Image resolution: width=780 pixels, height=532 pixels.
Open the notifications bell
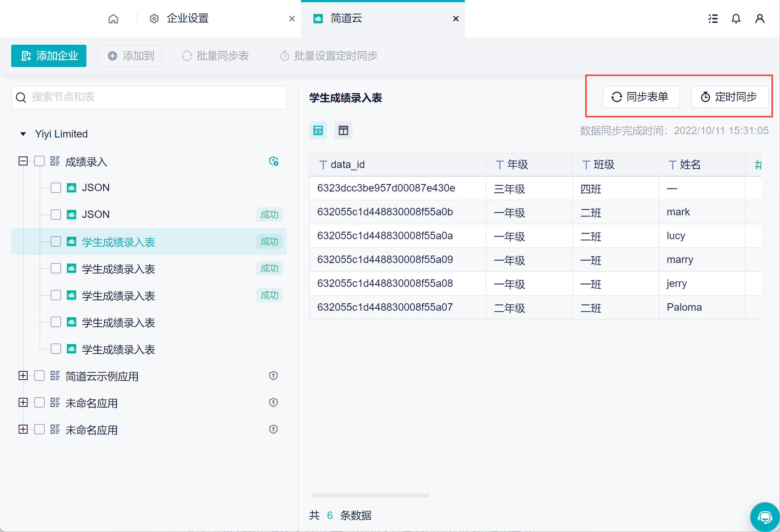[x=736, y=19]
